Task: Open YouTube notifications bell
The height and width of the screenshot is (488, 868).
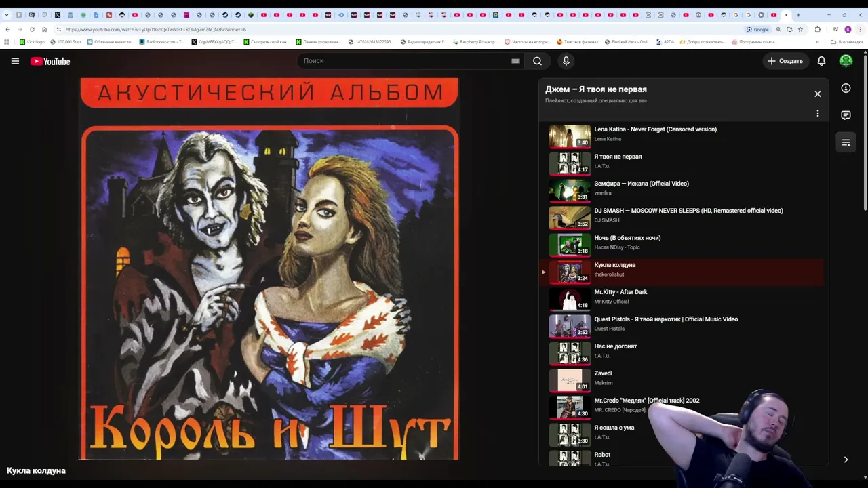Action: tap(821, 61)
